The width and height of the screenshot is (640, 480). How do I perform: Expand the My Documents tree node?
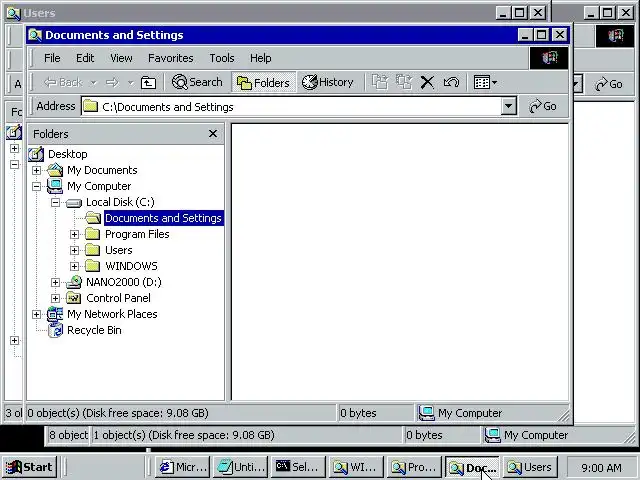click(x=36, y=170)
